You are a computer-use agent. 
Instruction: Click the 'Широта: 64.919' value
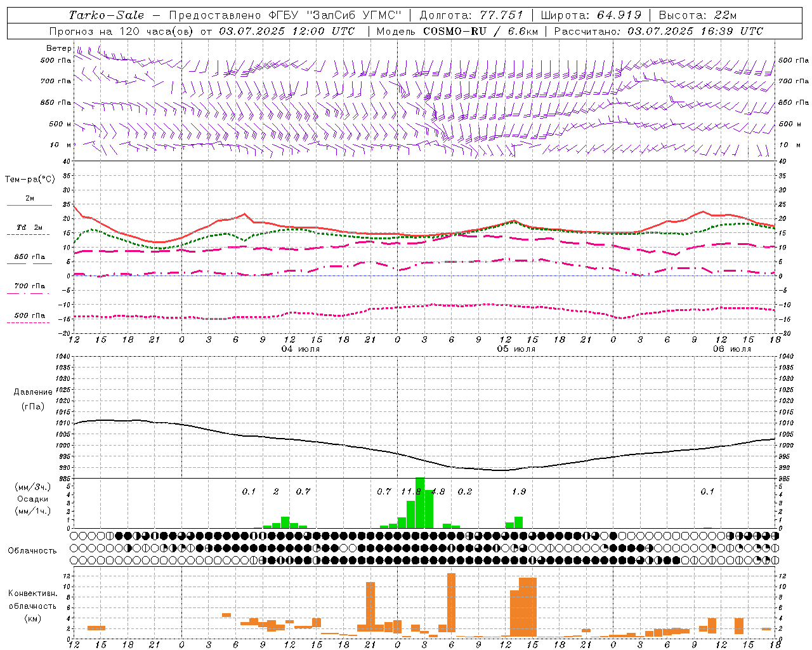(x=591, y=15)
